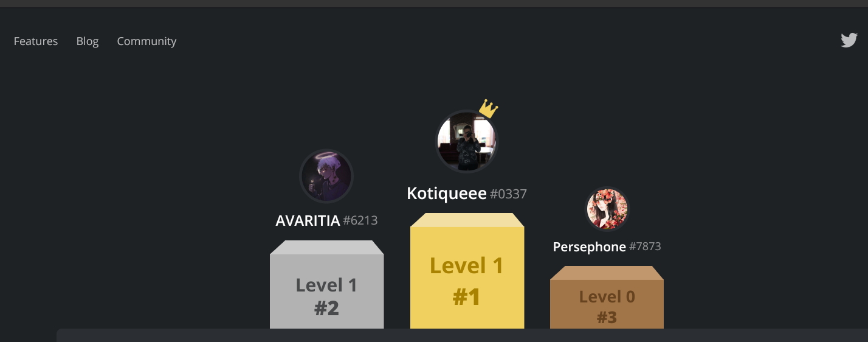Click the Kotiqueee username

pyautogui.click(x=447, y=194)
